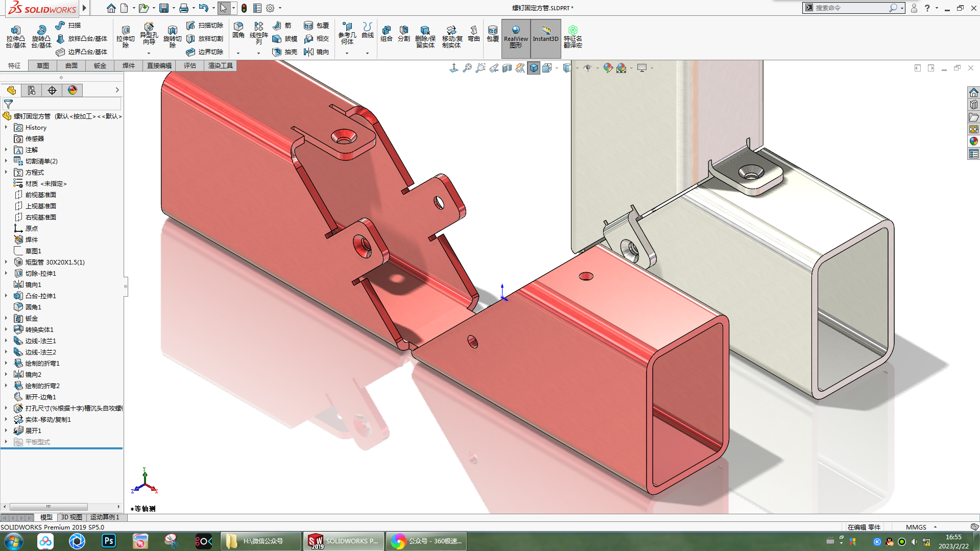This screenshot has width=980, height=551.
Task: Switch to the 曲面 surfaces tab
Action: point(71,65)
